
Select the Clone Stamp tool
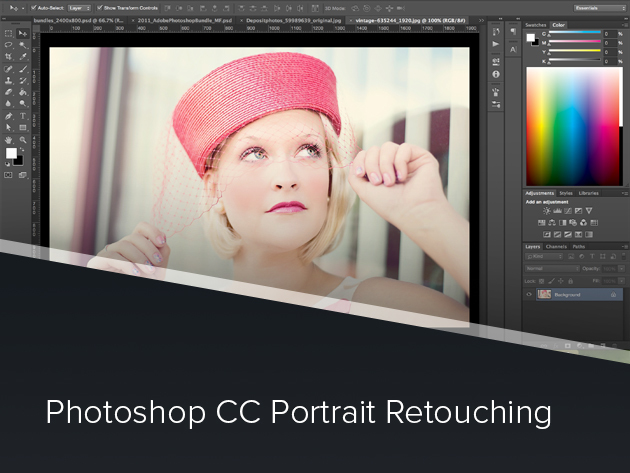[x=8, y=81]
